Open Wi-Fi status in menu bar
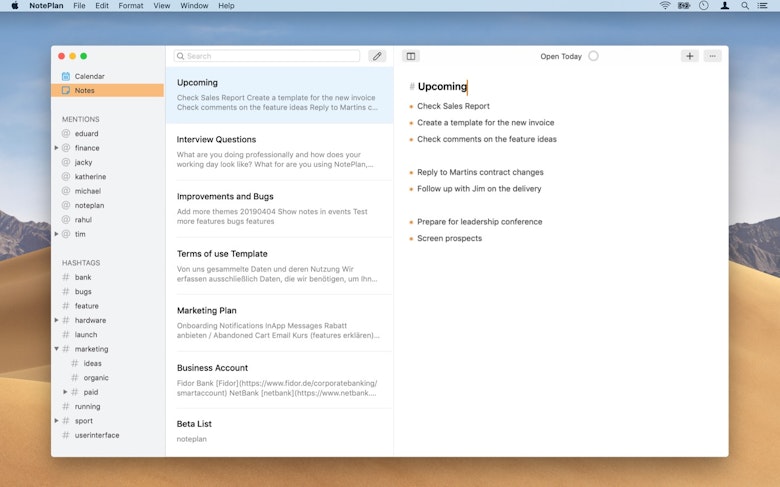This screenshot has height=487, width=780. pos(665,5)
